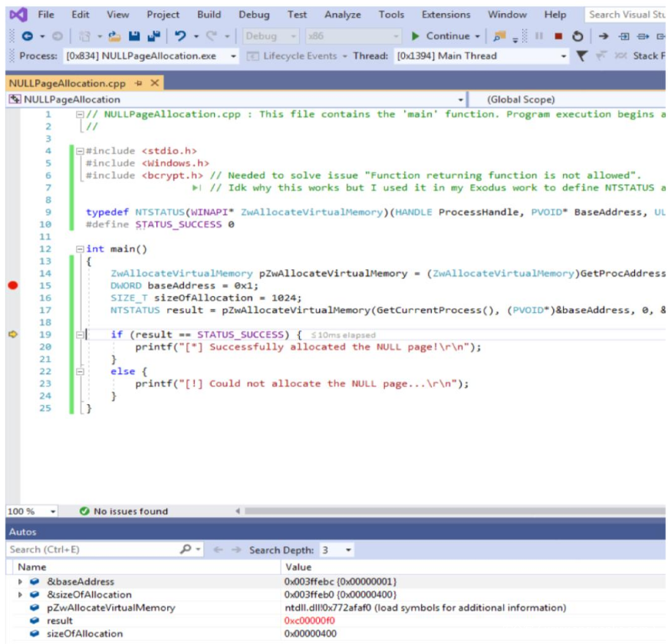The width and height of the screenshot is (668, 644).
Task: Click the Save file icon
Action: [x=134, y=36]
